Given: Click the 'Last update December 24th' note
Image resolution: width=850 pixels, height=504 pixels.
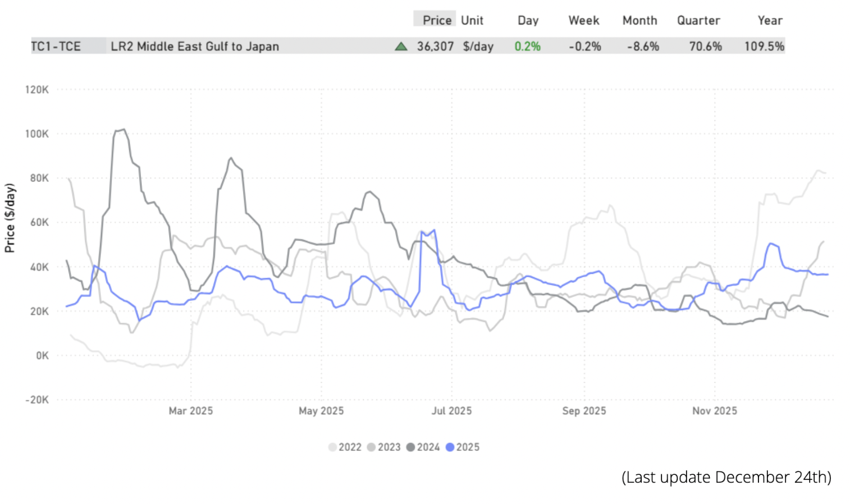Looking at the screenshot, I should (726, 477).
